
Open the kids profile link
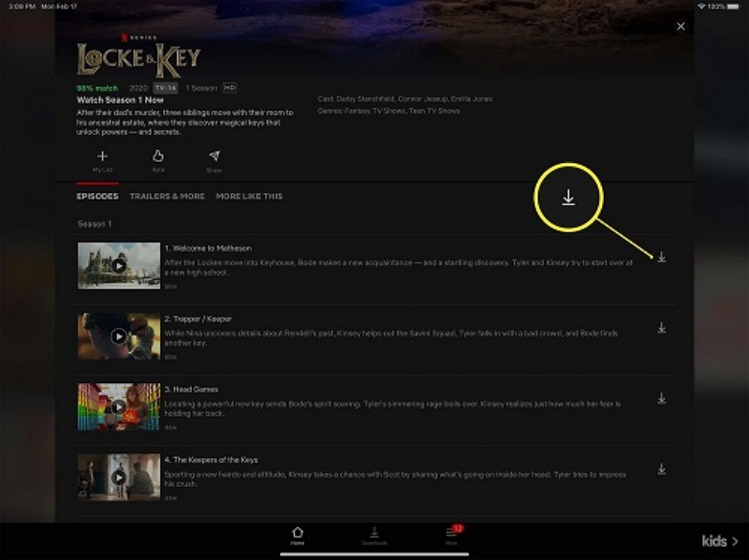coord(721,541)
